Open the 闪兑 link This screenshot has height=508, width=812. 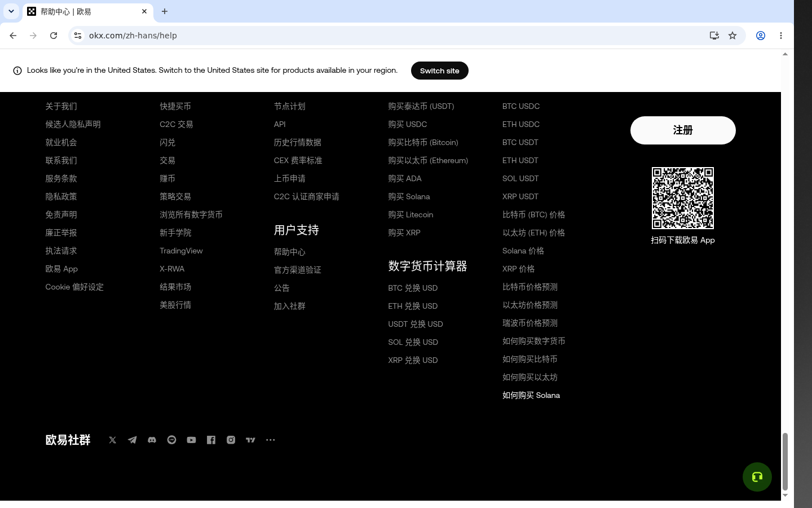click(167, 142)
